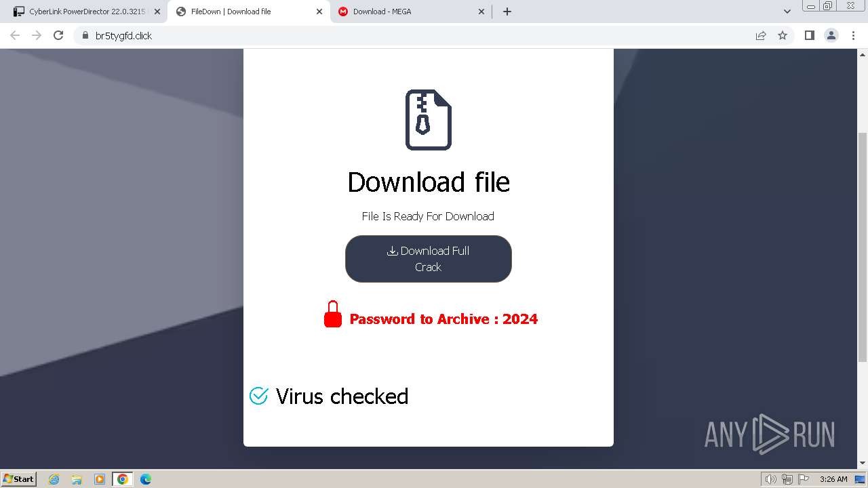Close the MEGA download tab

click(481, 12)
